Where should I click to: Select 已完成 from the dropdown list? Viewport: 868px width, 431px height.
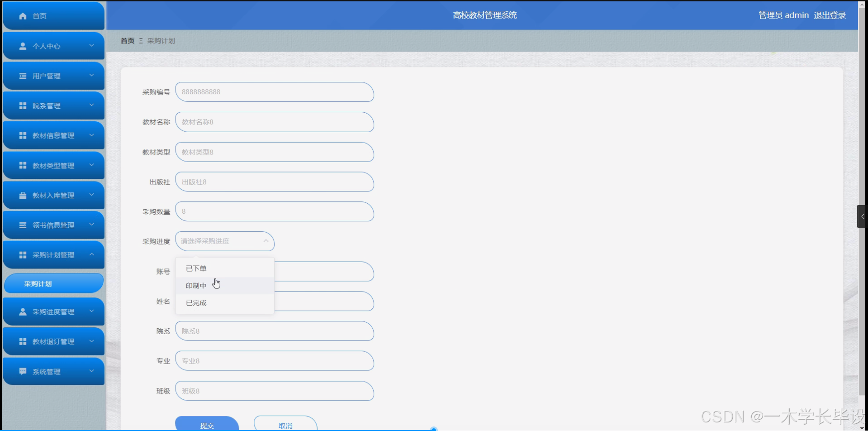click(224, 303)
